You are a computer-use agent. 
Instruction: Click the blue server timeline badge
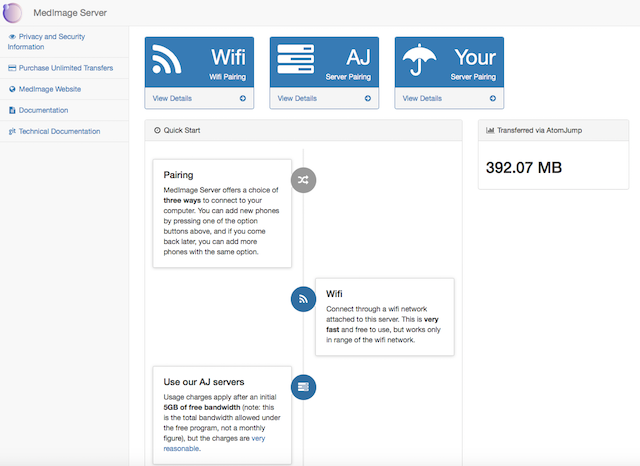tap(303, 387)
